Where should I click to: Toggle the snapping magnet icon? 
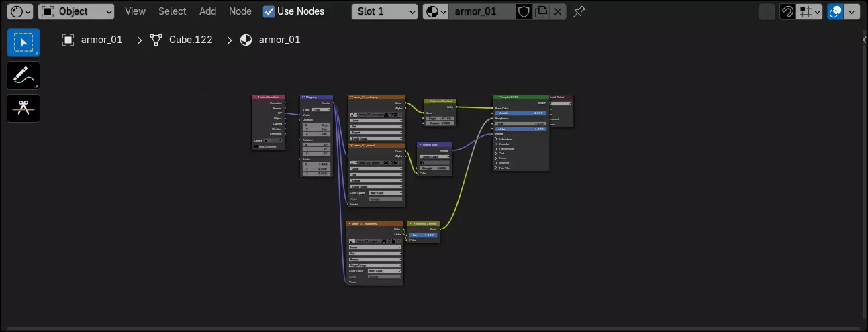(x=788, y=11)
